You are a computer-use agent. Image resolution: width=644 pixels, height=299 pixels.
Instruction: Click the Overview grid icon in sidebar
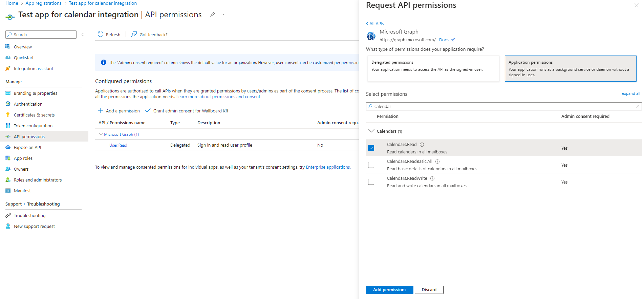pos(8,47)
